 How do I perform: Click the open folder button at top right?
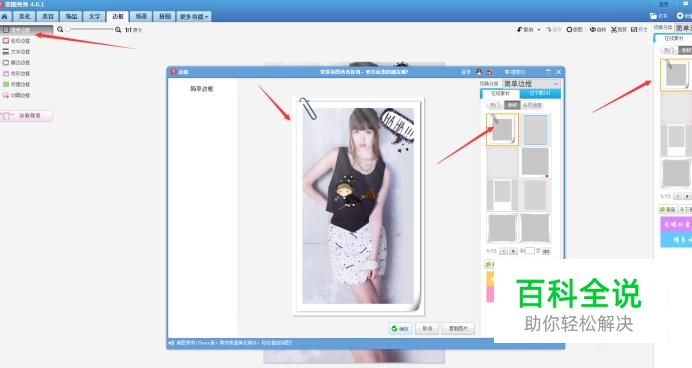click(x=658, y=16)
